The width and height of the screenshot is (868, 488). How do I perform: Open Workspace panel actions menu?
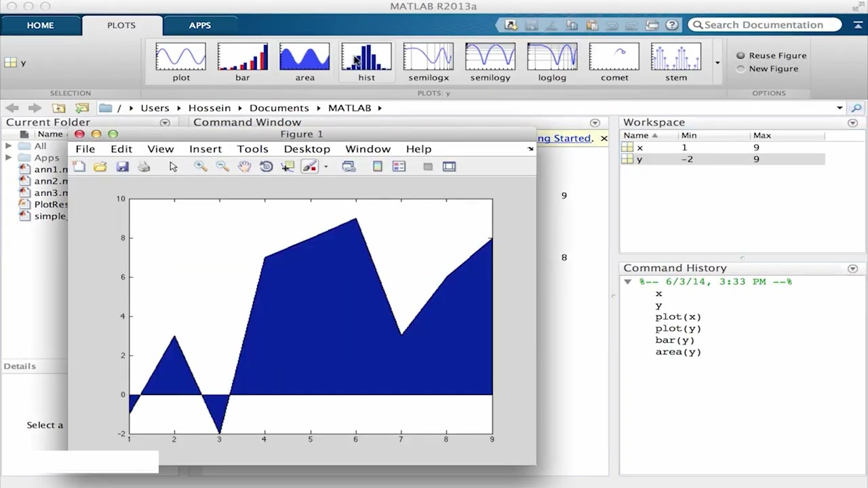click(x=852, y=123)
